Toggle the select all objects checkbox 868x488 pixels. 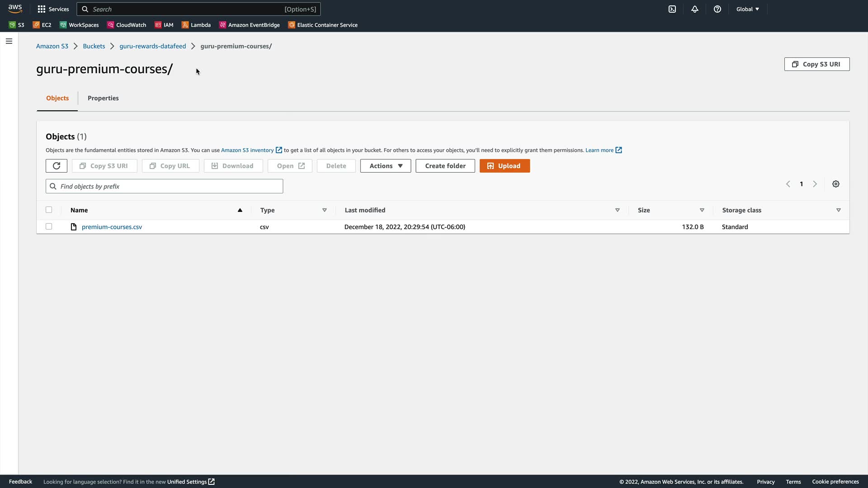(x=49, y=210)
